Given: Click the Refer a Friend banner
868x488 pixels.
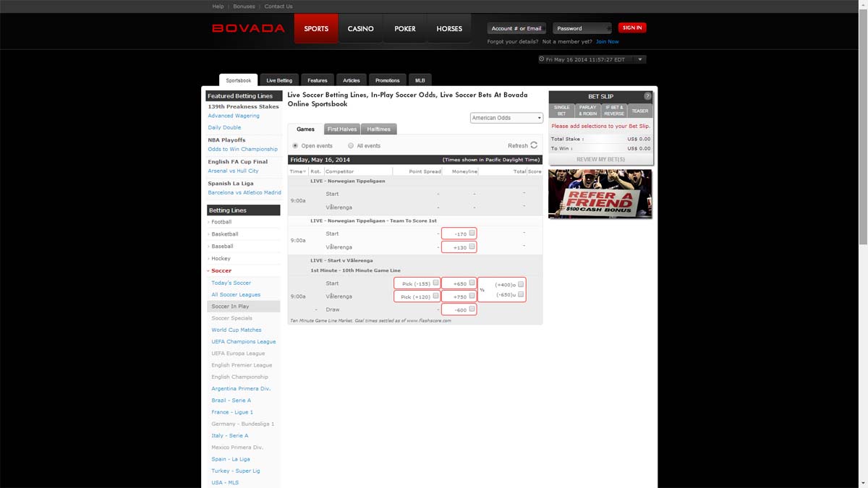Looking at the screenshot, I should (x=600, y=194).
